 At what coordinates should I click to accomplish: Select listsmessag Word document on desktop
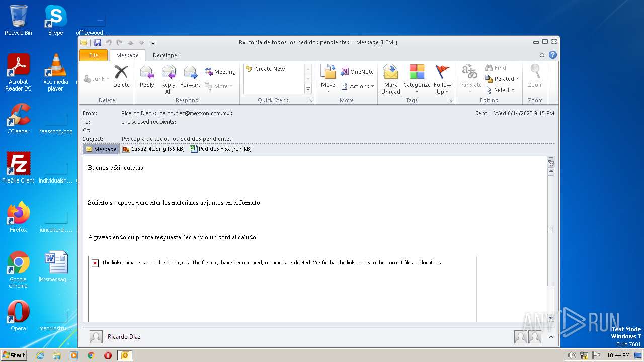tap(55, 266)
